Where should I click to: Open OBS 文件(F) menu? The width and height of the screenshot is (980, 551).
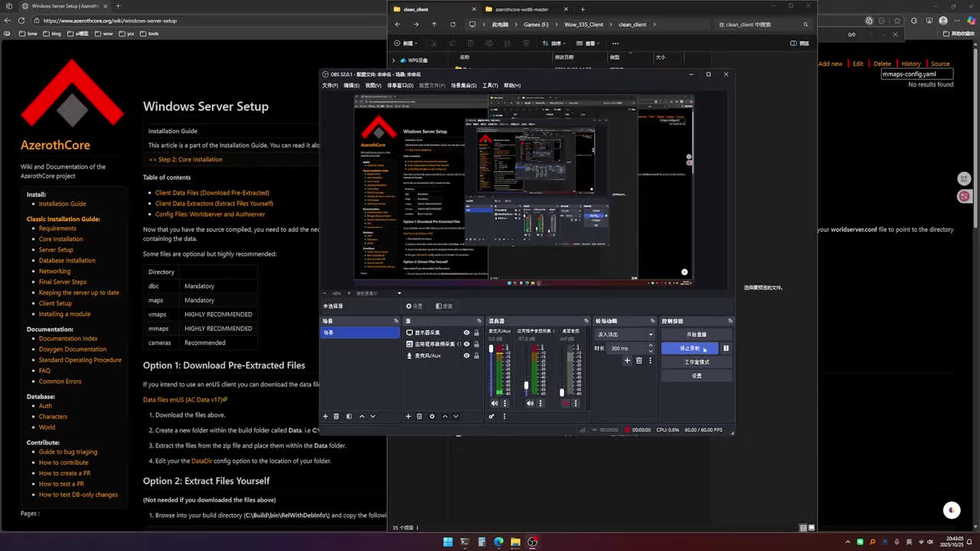330,86
